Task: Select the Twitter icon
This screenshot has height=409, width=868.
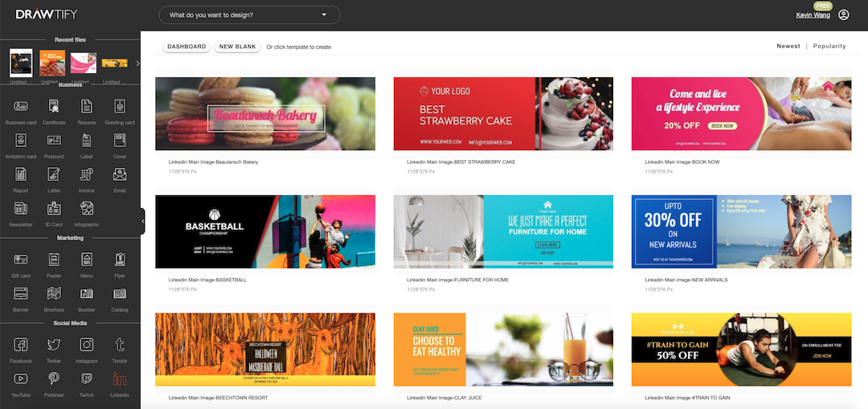Action: (x=54, y=345)
